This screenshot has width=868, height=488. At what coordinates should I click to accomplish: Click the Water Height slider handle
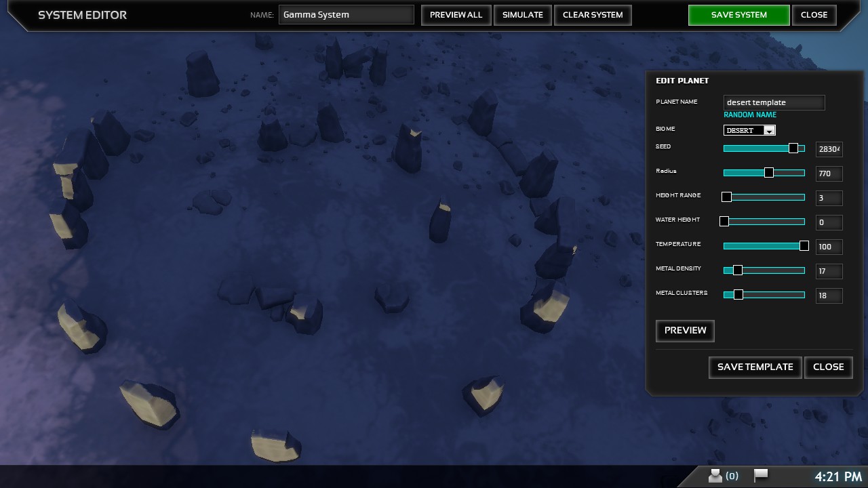coord(724,222)
